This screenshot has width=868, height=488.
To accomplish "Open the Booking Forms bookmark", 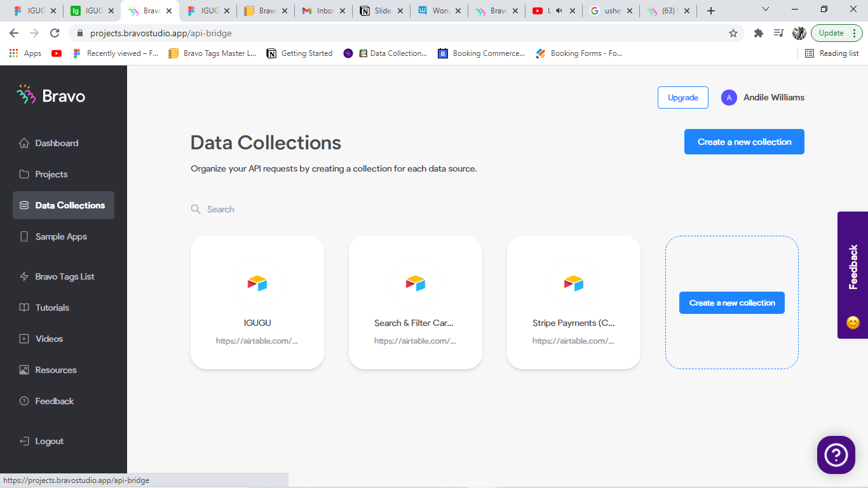I will 580,53.
